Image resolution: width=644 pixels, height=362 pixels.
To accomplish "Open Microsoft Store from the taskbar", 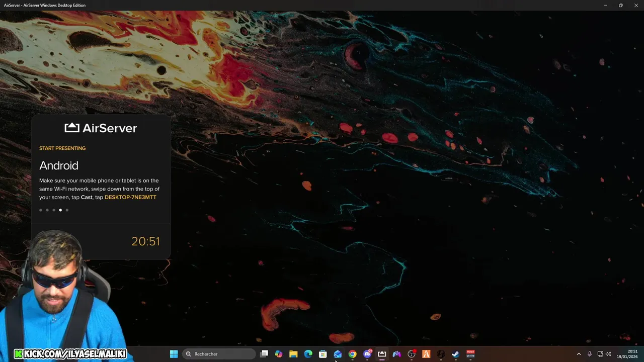I will click(323, 354).
